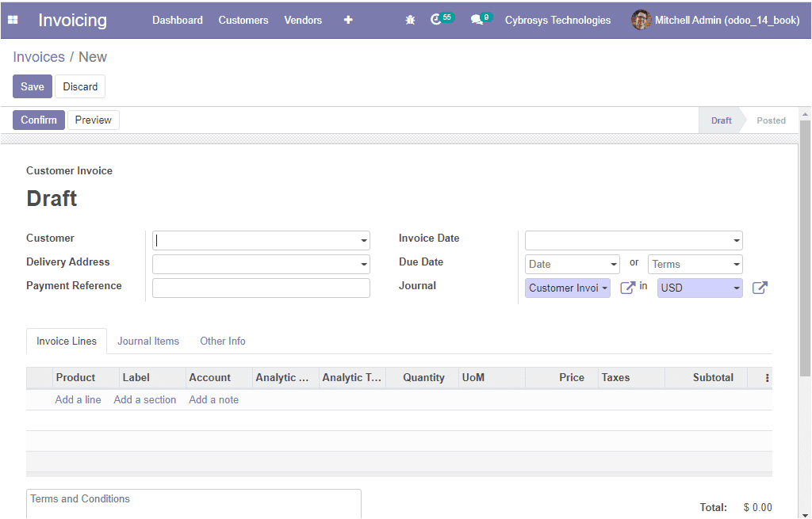Open the Customers menu
The height and width of the screenshot is (519, 812).
click(x=243, y=20)
